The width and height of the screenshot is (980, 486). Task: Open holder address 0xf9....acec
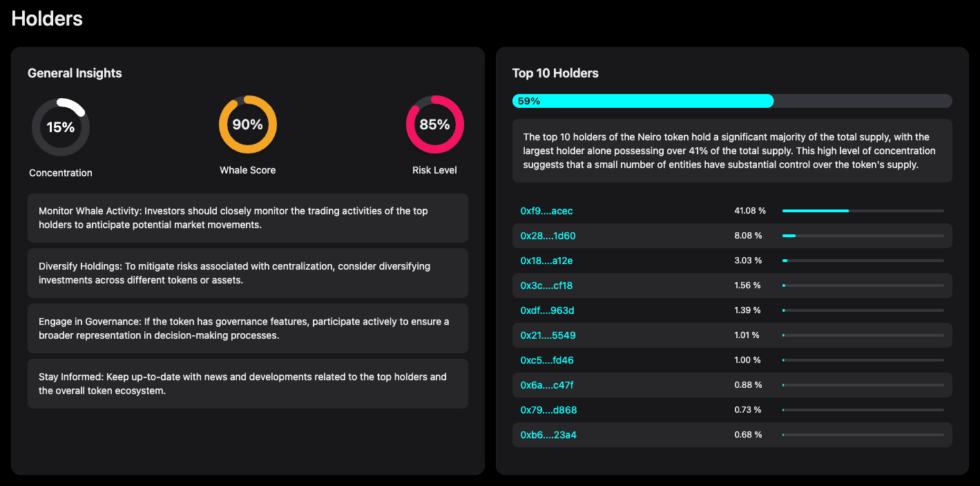547,210
